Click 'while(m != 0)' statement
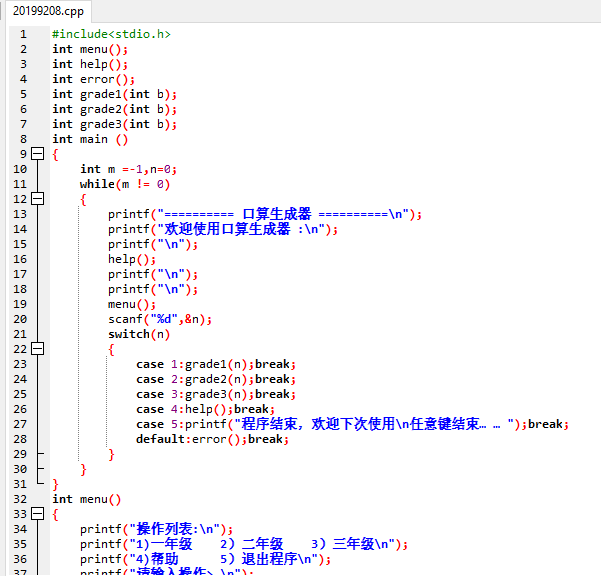The image size is (601, 576). 125,184
